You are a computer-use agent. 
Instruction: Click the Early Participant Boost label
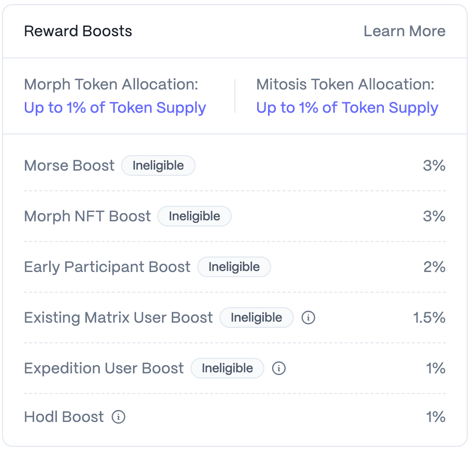[107, 267]
